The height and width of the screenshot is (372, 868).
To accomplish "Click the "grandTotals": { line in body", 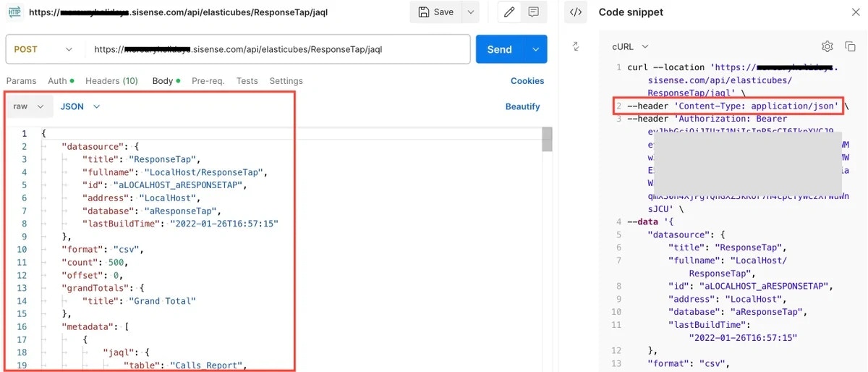I will tap(103, 288).
